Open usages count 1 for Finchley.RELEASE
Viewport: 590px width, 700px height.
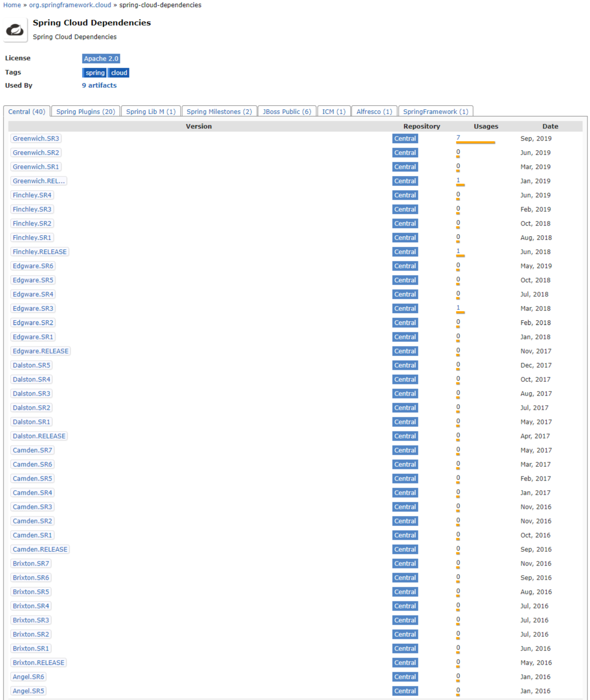tap(458, 251)
